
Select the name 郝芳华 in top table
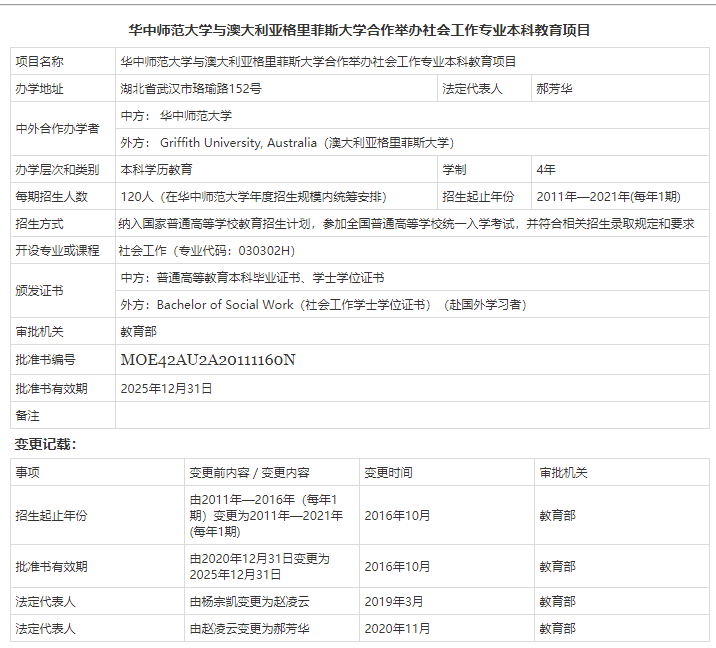[x=554, y=89]
